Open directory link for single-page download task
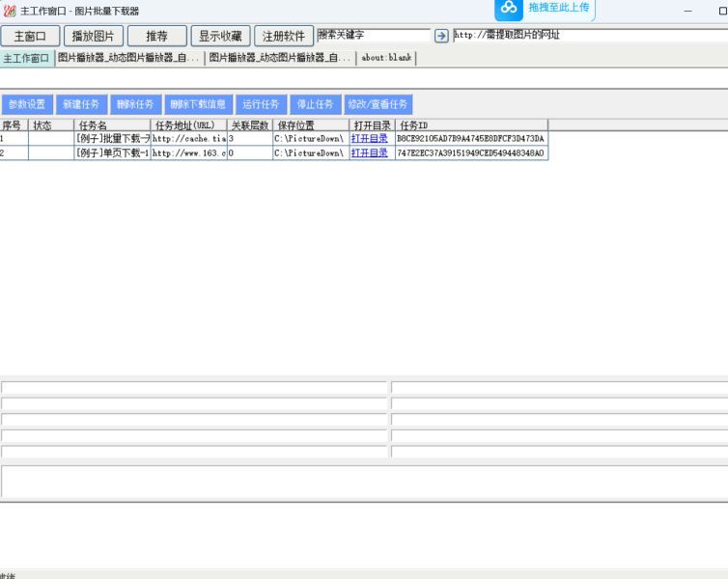Screen dimensions: 728x579 click(369, 152)
